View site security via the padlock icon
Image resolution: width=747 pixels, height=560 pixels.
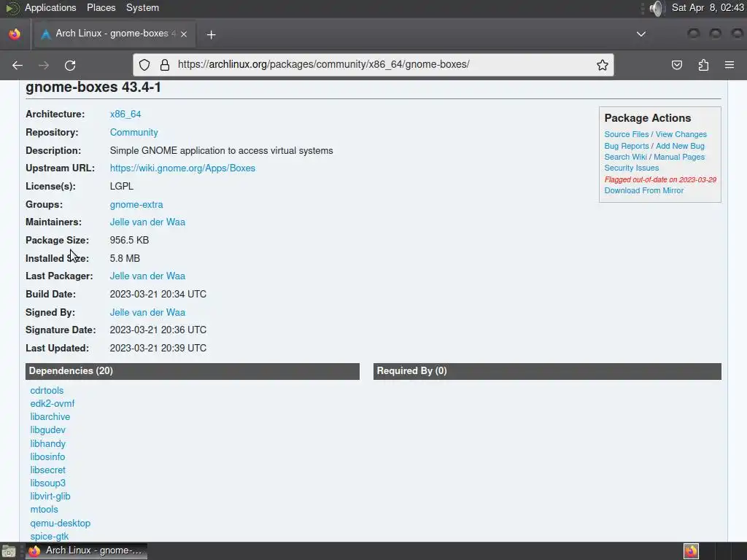[165, 65]
